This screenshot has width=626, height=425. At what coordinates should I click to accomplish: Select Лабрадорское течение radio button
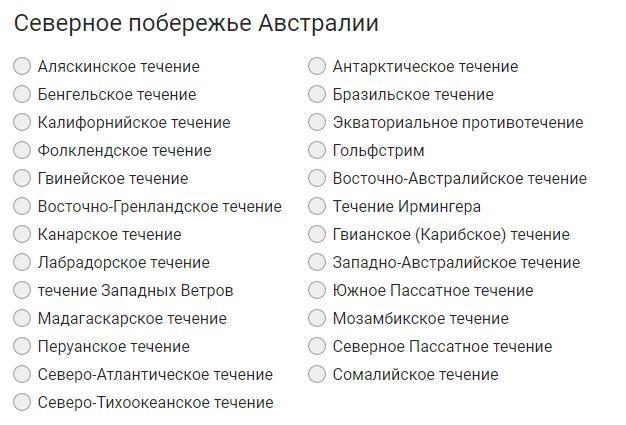point(22,262)
